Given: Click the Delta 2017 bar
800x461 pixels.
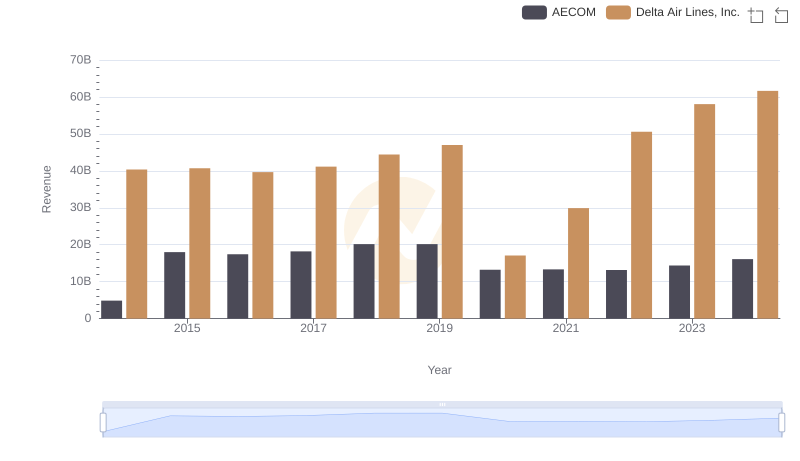Looking at the screenshot, I should pos(326,242).
